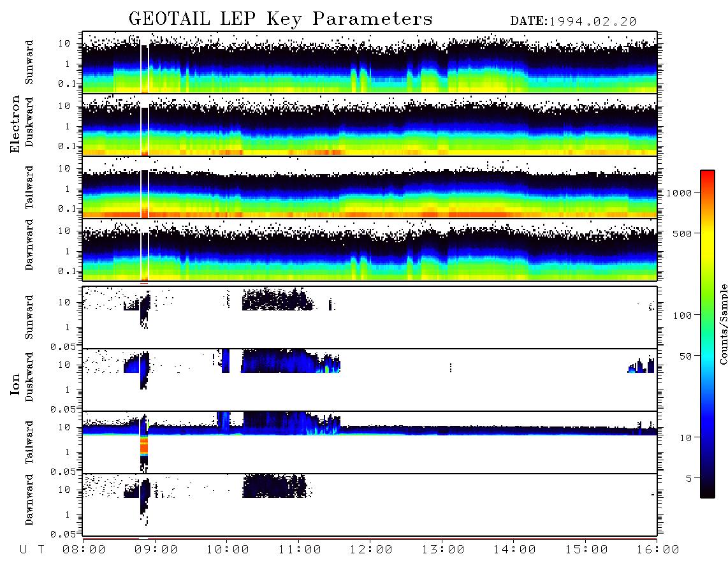This screenshot has width=728, height=561.
Task: Click the red top of the colorbar
Action: [x=708, y=175]
